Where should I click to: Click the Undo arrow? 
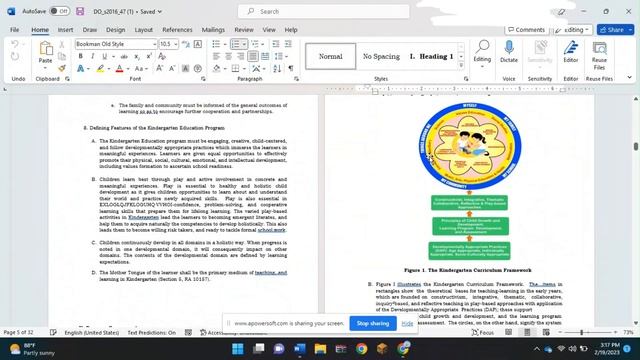(15, 44)
